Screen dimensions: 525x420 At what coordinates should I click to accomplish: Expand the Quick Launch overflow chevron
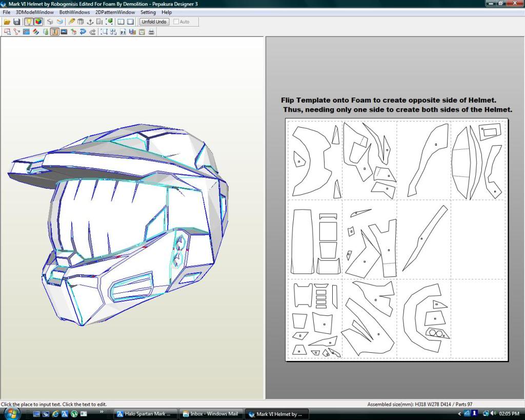click(x=102, y=412)
